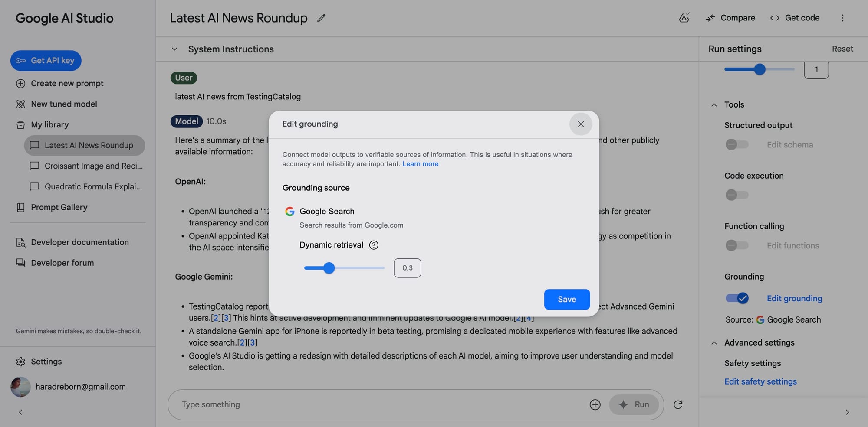
Task: Click the Get API key button
Action: pos(46,61)
